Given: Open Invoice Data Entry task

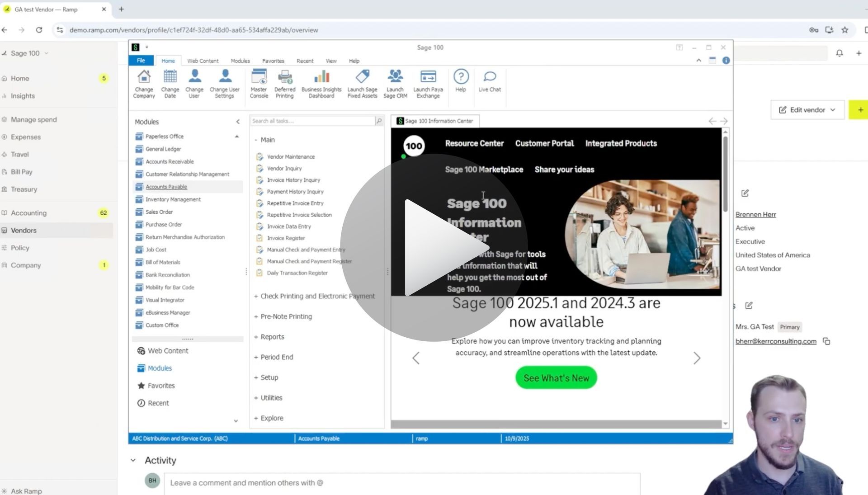Looking at the screenshot, I should tap(288, 226).
